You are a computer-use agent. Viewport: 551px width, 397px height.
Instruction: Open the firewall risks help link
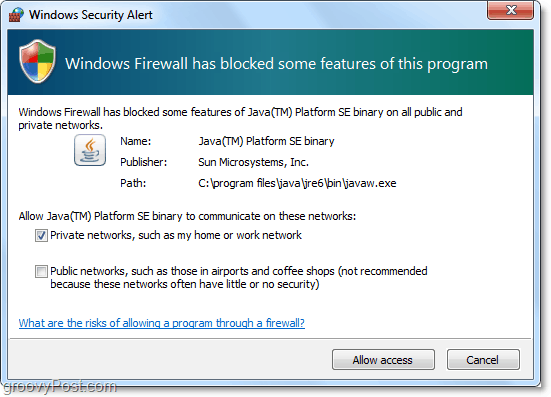pos(162,323)
